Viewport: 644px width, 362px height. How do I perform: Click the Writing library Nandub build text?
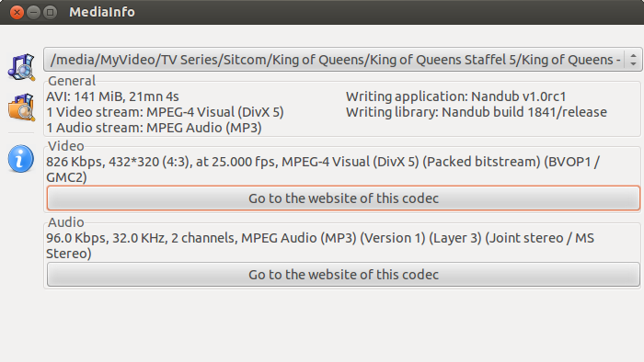[x=477, y=112]
